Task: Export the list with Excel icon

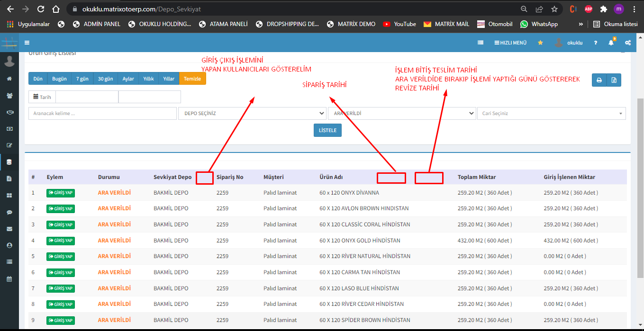Action: click(614, 80)
